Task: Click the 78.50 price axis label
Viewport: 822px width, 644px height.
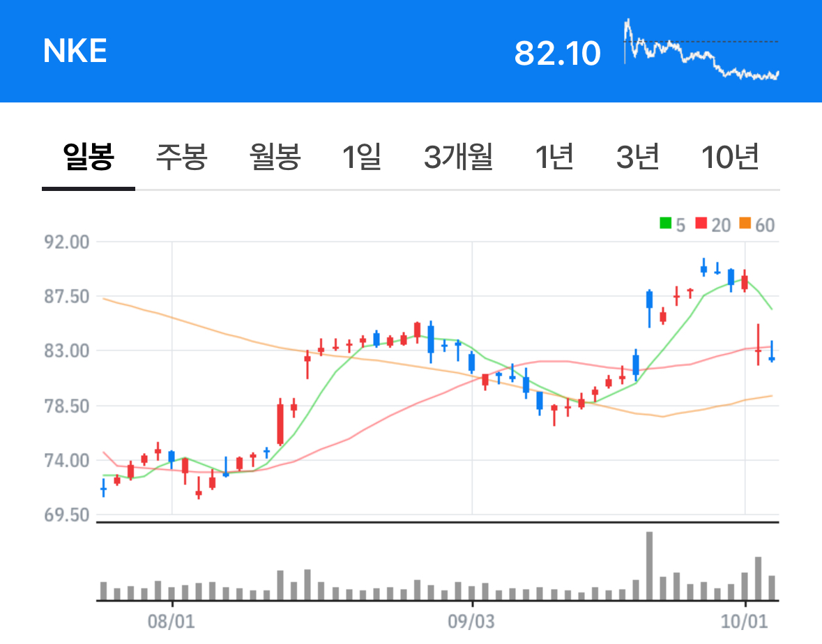Action: tap(66, 406)
